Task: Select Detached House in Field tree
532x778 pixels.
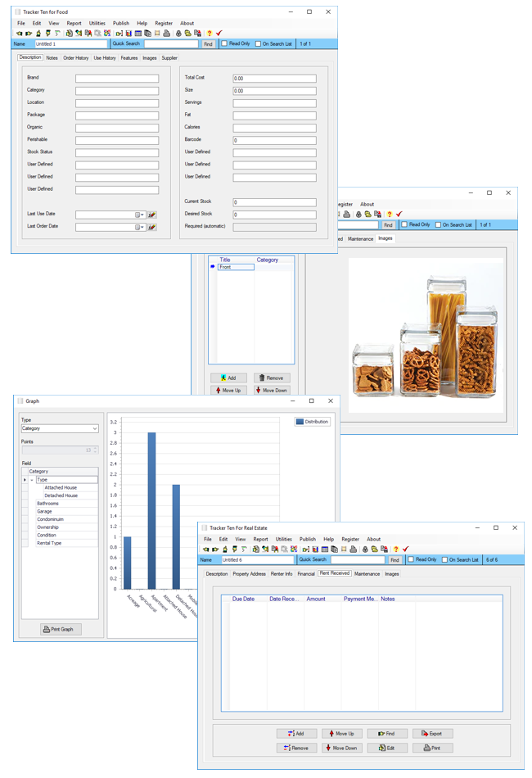Action: (x=61, y=495)
